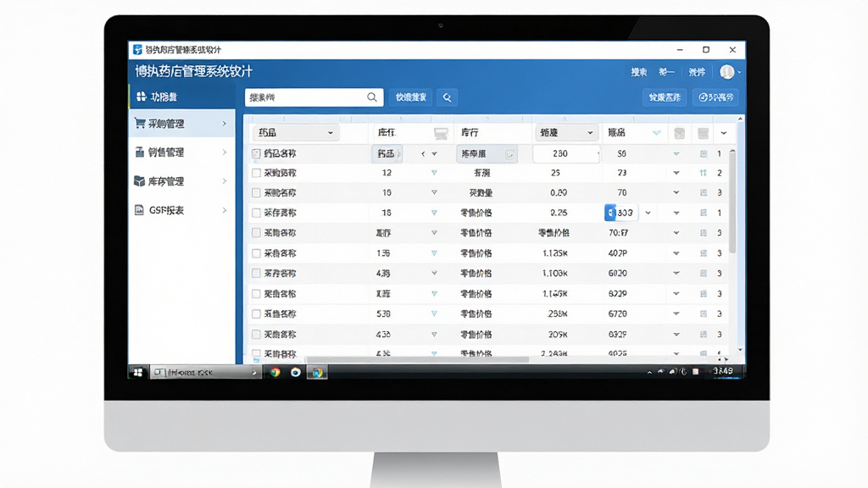Expand the chevron at the header's far right
This screenshot has width=868, height=488.
click(724, 133)
